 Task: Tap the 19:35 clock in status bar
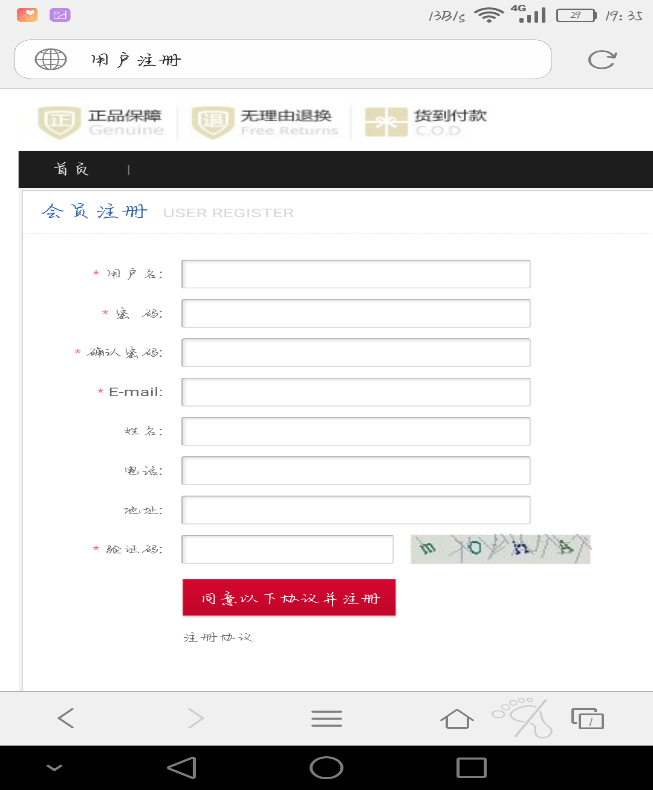pyautogui.click(x=624, y=16)
